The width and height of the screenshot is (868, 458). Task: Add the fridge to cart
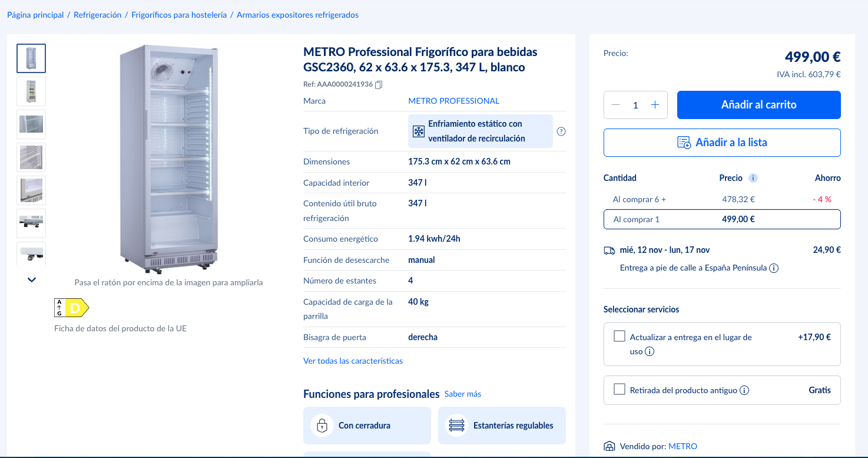[758, 105]
